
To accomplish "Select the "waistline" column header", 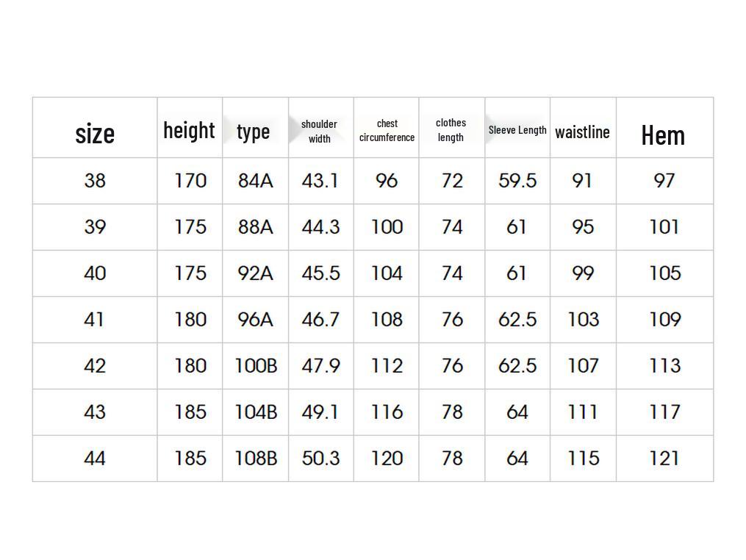I will [x=582, y=132].
